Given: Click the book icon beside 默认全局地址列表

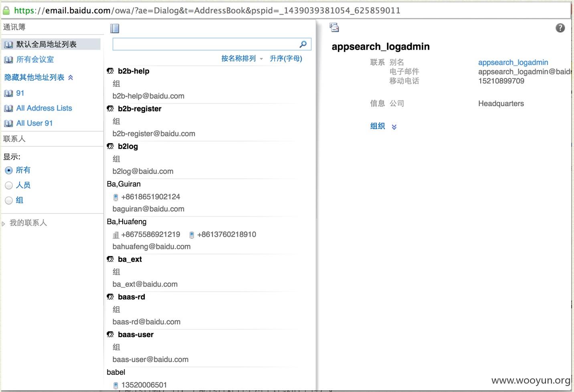Looking at the screenshot, I should coord(8,44).
